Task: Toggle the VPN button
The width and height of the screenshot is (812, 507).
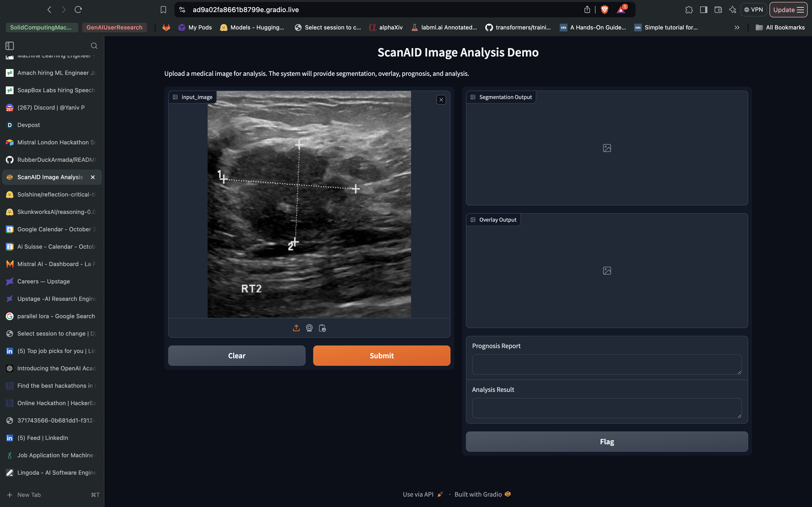Action: point(754,10)
